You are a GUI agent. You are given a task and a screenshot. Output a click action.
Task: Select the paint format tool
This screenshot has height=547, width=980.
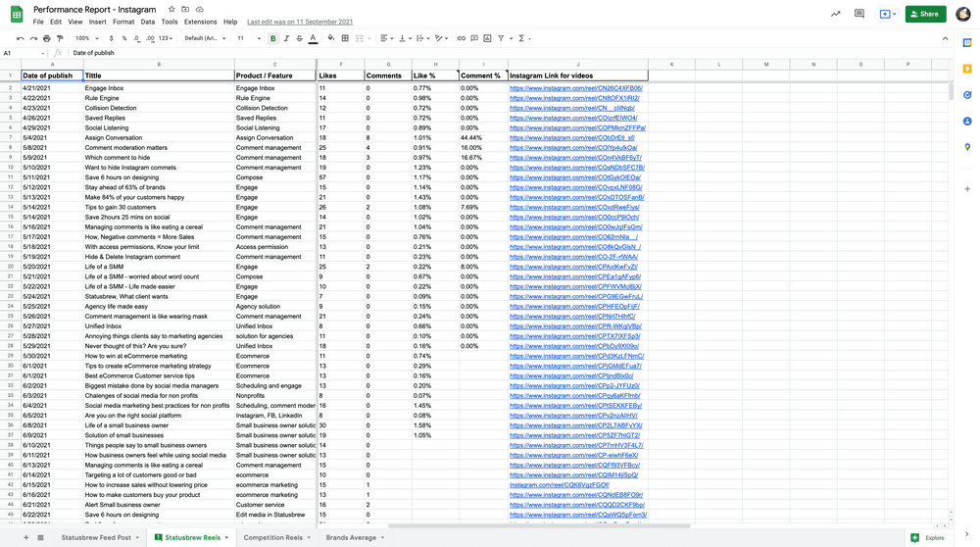(60, 38)
